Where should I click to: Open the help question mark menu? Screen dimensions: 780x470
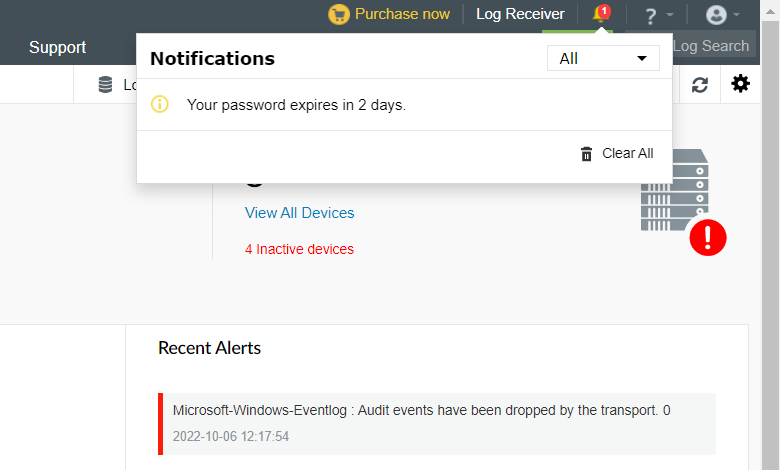point(651,15)
